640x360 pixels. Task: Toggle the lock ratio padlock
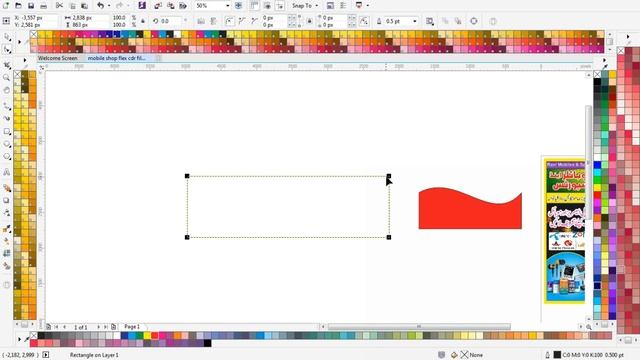(x=142, y=21)
